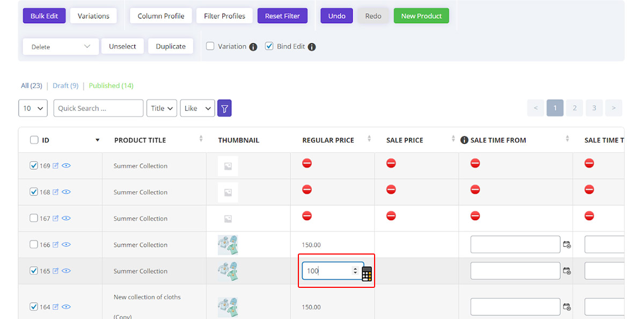Go to next page arrow

click(614, 108)
